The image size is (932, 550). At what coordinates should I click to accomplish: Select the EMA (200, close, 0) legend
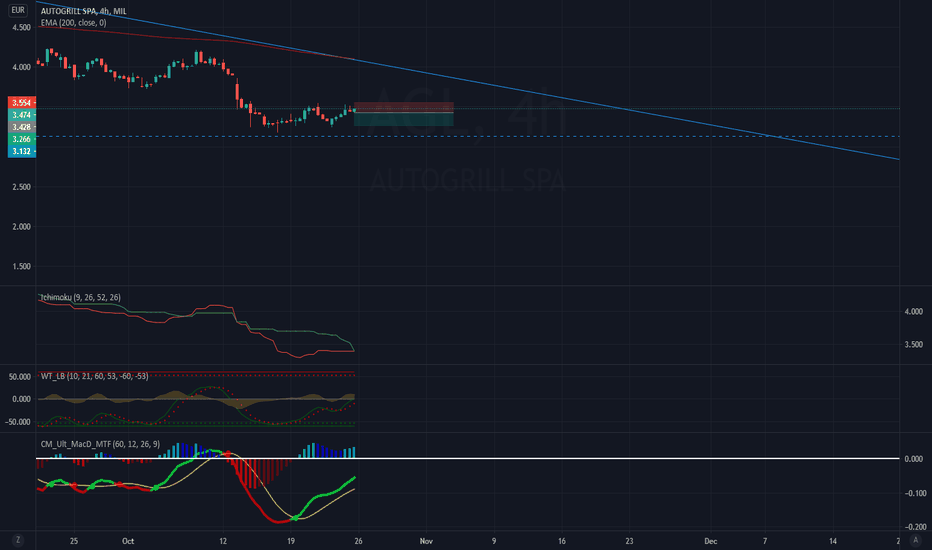[74, 23]
